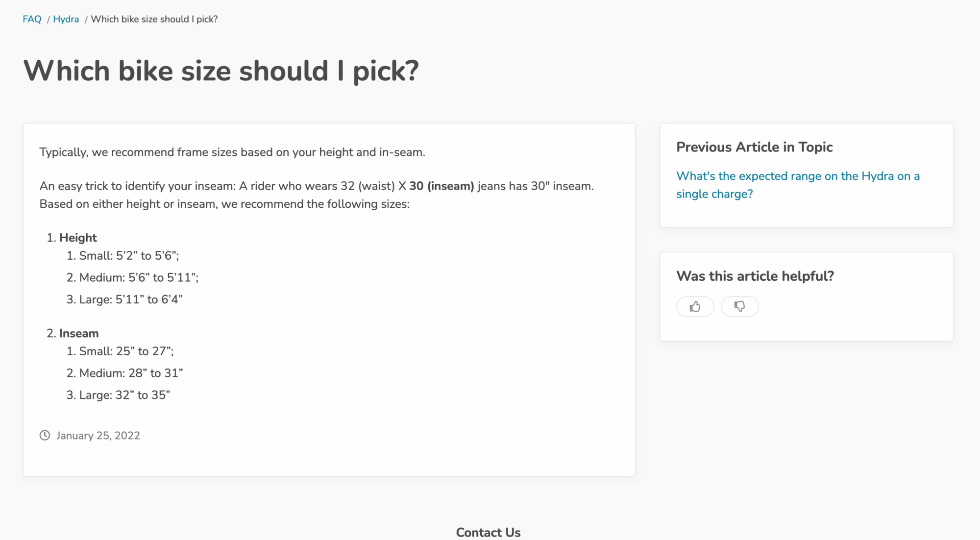The height and width of the screenshot is (540, 980).
Task: Click the bold "30 (inseam)" text
Action: 441,186
